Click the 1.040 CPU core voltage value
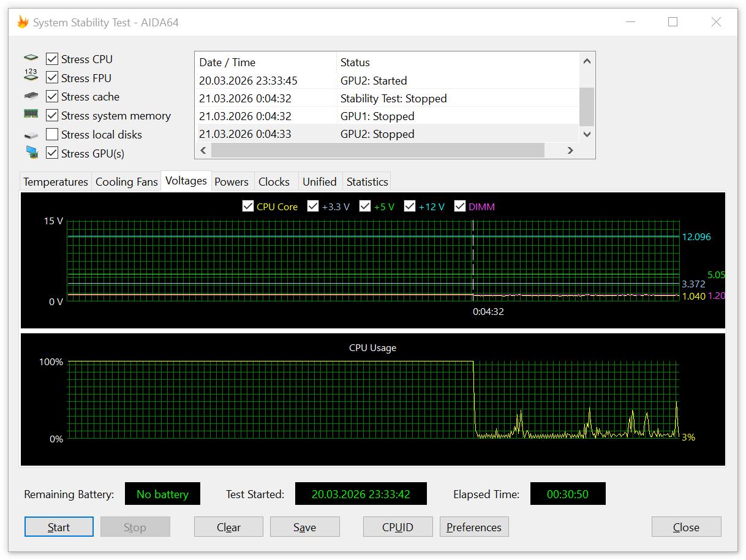The width and height of the screenshot is (746, 560). coord(693,296)
